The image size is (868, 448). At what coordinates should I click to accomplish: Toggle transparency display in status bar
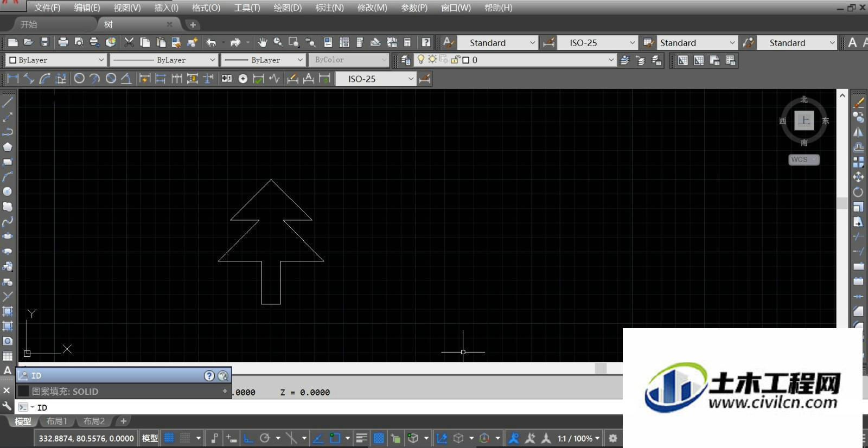tap(379, 438)
